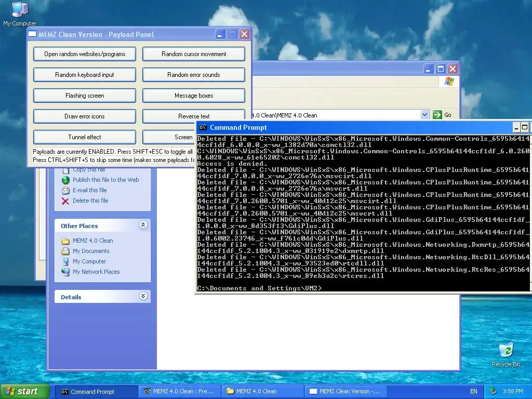Click the Details header text
The width and height of the screenshot is (532, 399).
point(71,297)
